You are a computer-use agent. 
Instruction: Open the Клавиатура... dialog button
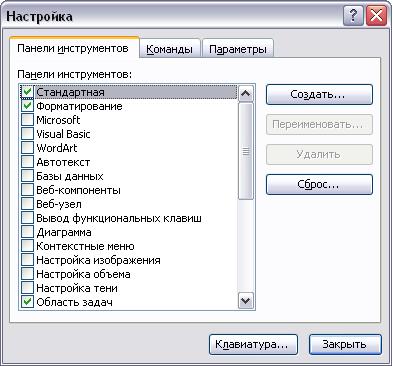253,344
